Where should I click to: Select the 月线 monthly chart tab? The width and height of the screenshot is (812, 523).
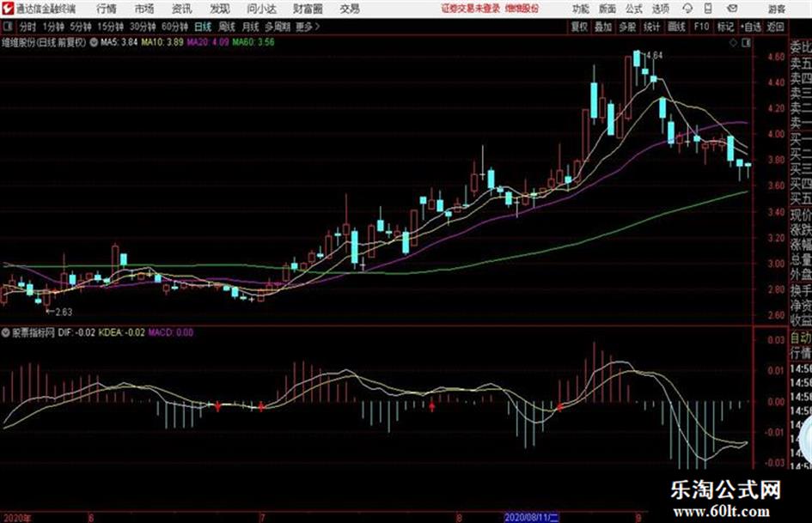point(251,27)
